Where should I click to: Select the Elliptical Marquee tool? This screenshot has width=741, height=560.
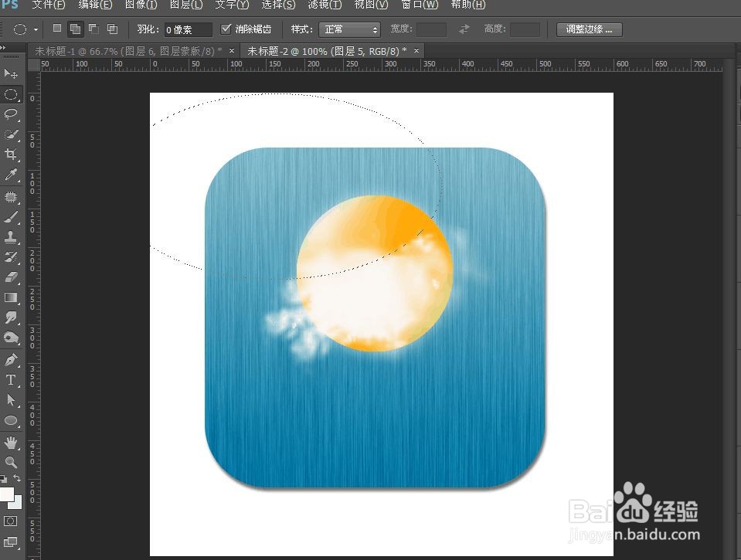pos(10,94)
